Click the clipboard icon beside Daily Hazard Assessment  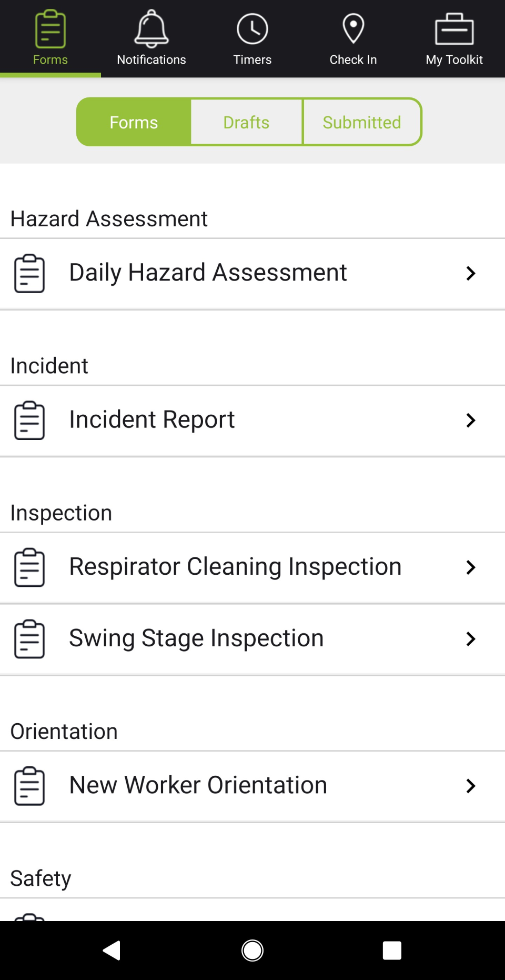point(29,273)
